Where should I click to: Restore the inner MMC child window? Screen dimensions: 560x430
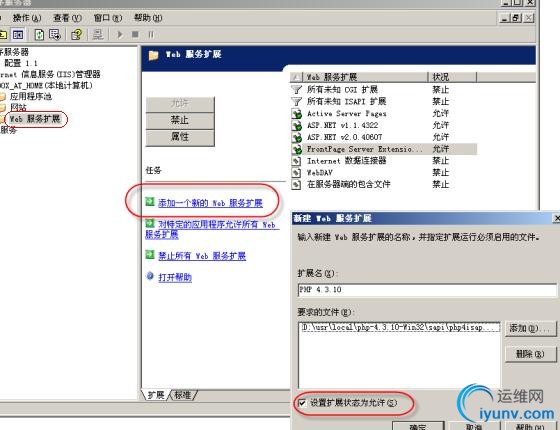[516, 18]
